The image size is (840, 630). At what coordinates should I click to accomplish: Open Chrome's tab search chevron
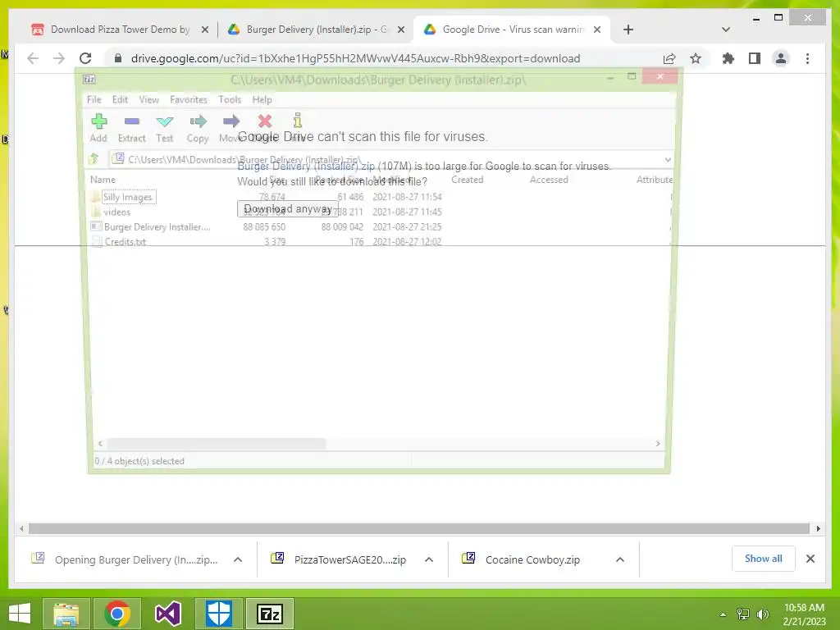pyautogui.click(x=726, y=30)
